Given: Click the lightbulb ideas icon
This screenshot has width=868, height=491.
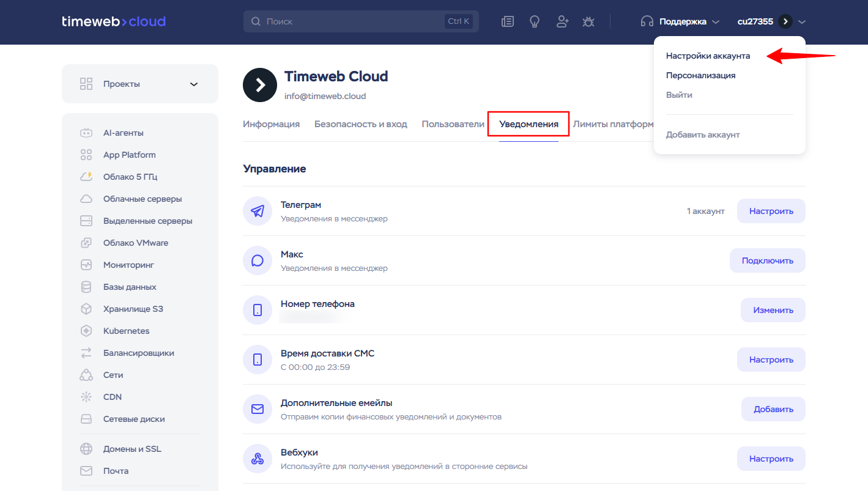Looking at the screenshot, I should point(535,21).
